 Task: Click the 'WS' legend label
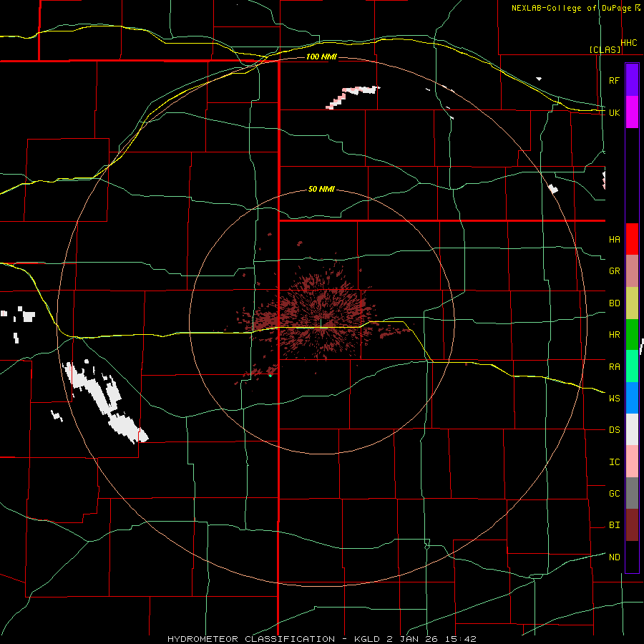coord(614,399)
